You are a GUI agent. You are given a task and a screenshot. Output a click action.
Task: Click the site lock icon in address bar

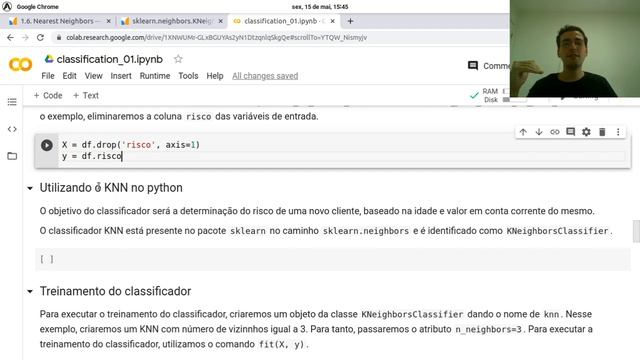point(59,37)
